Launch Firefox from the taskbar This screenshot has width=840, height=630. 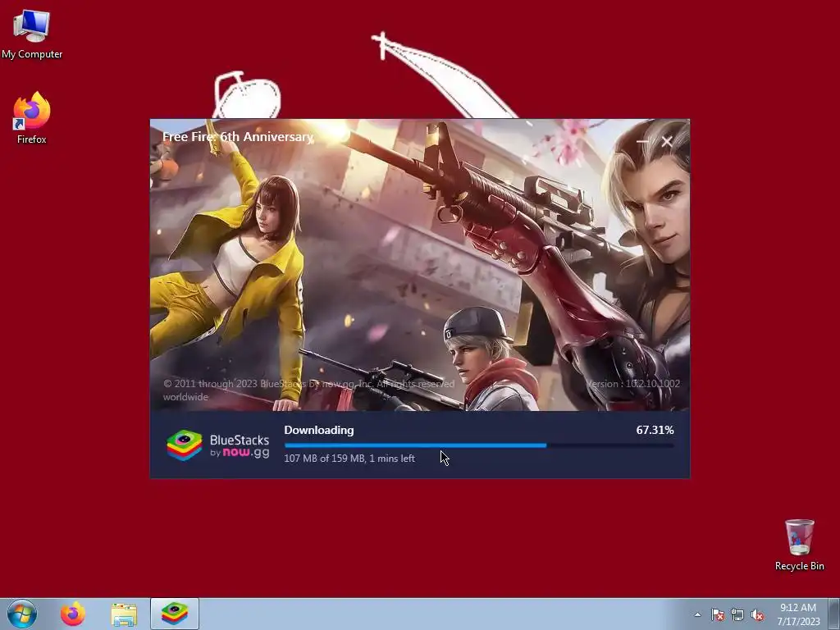(x=73, y=614)
